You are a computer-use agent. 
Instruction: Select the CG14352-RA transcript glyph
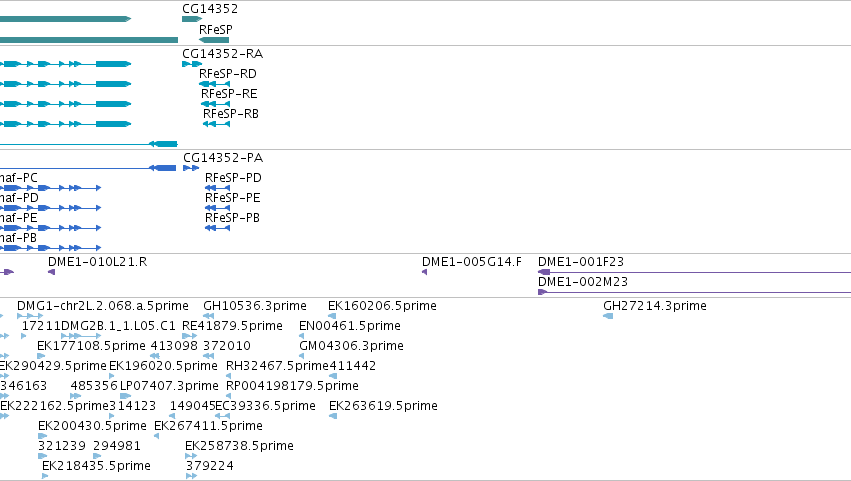192,64
